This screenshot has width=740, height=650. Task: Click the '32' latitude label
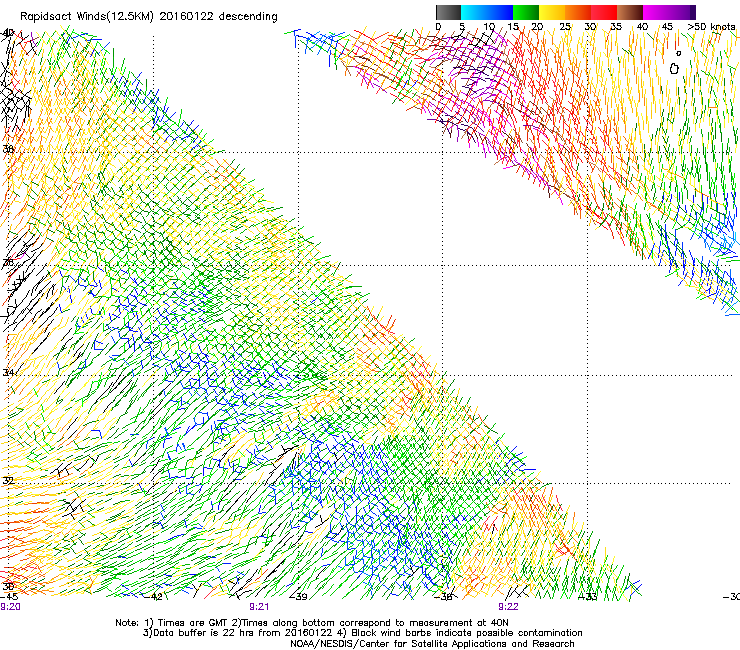click(x=8, y=481)
